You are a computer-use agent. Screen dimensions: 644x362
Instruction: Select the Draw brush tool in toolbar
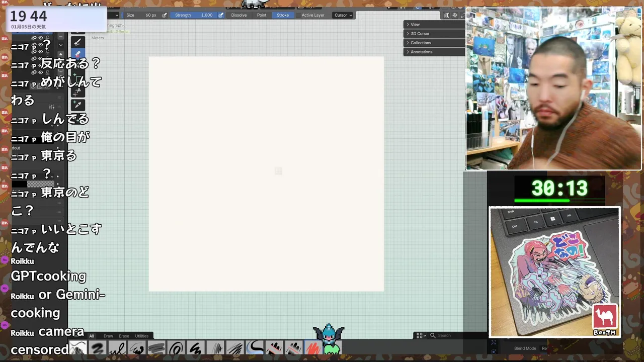(77, 42)
